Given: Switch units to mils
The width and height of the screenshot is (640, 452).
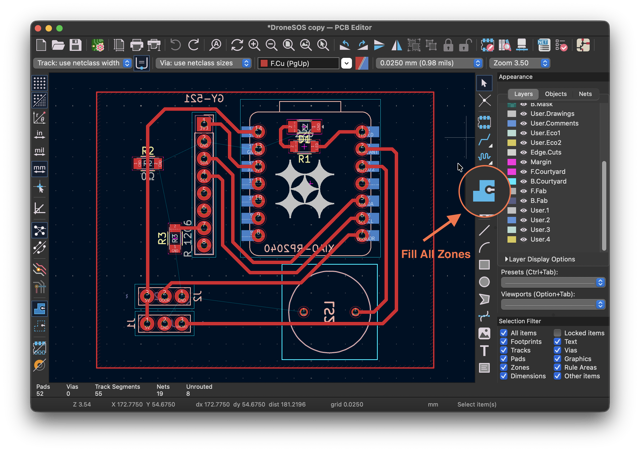Looking at the screenshot, I should [40, 152].
